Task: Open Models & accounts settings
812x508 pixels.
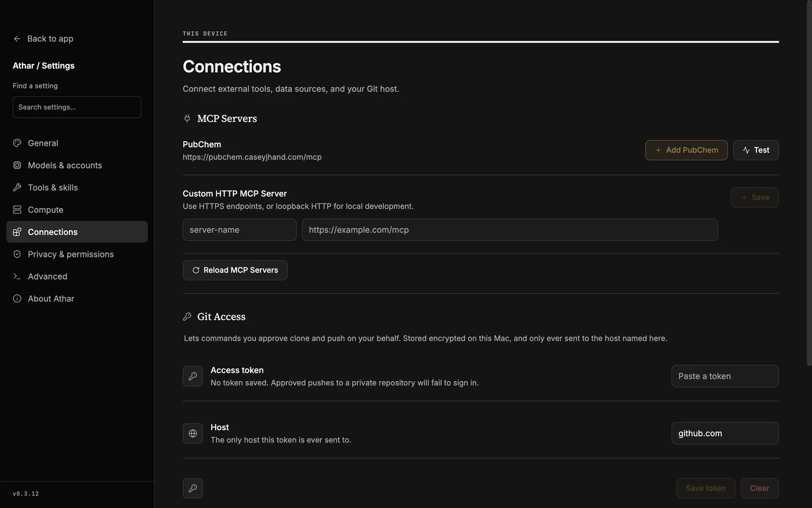Action: pyautogui.click(x=77, y=165)
